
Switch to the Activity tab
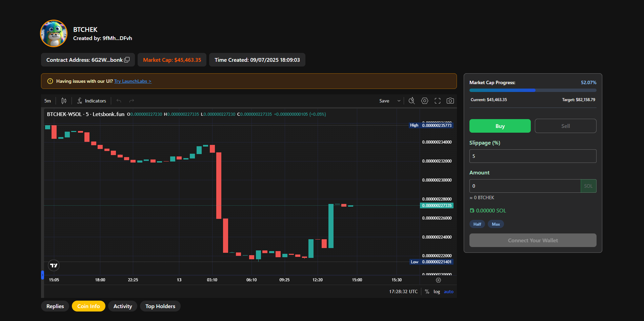pos(123,306)
